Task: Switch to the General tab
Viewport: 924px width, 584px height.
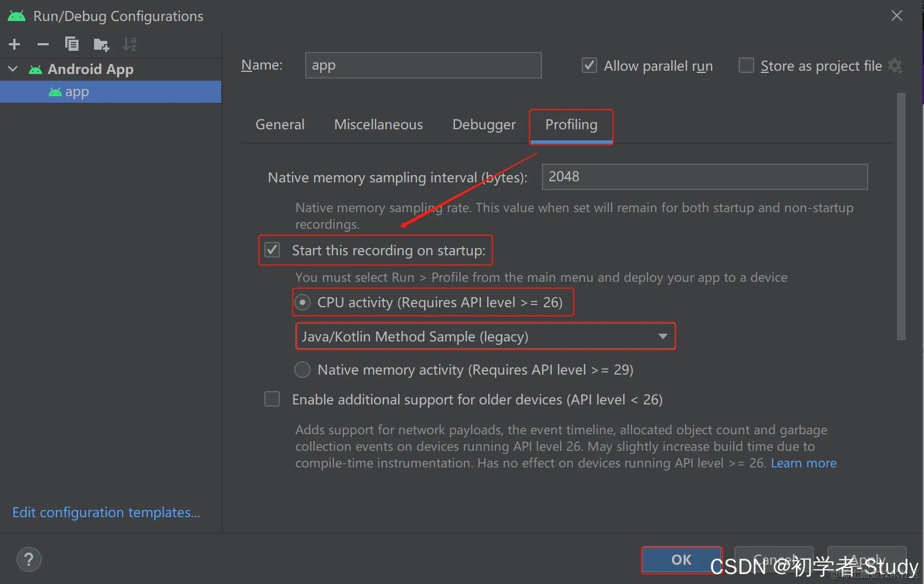Action: click(280, 124)
